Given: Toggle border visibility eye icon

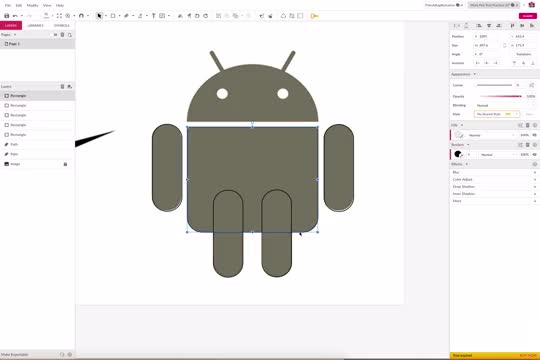Looking at the screenshot, I should pyautogui.click(x=534, y=155).
